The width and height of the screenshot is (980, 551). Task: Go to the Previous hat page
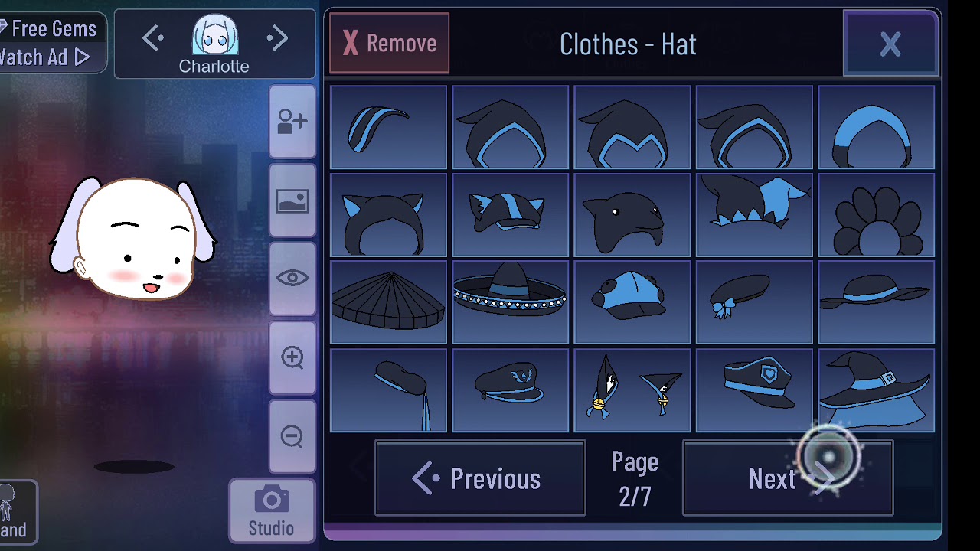coord(480,478)
